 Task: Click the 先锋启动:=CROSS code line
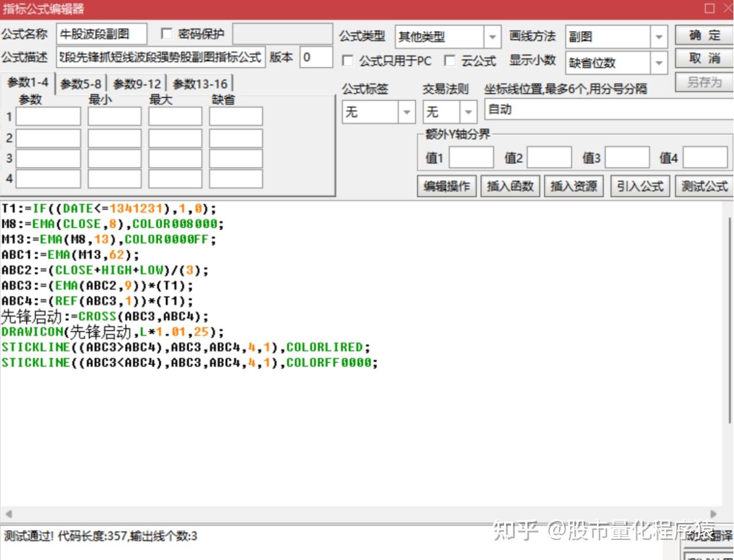click(x=105, y=317)
